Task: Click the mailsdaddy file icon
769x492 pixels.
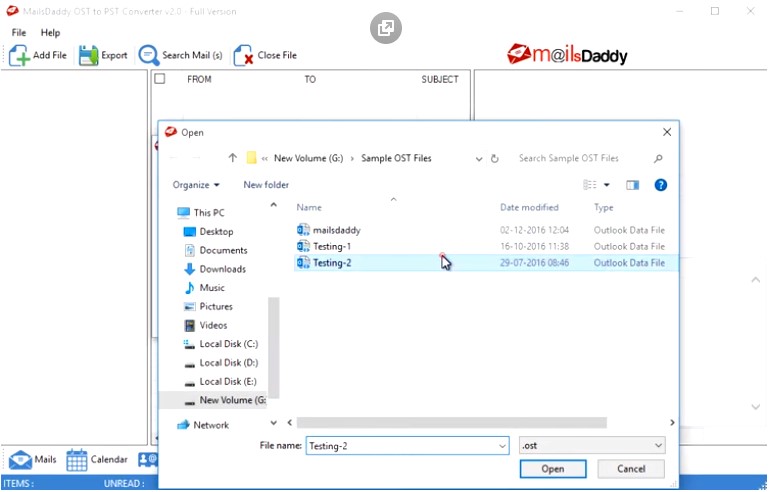Action: 303,230
